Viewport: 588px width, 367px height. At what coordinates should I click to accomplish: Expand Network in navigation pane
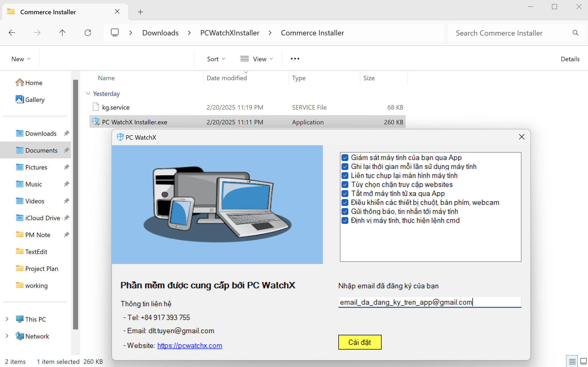point(7,336)
